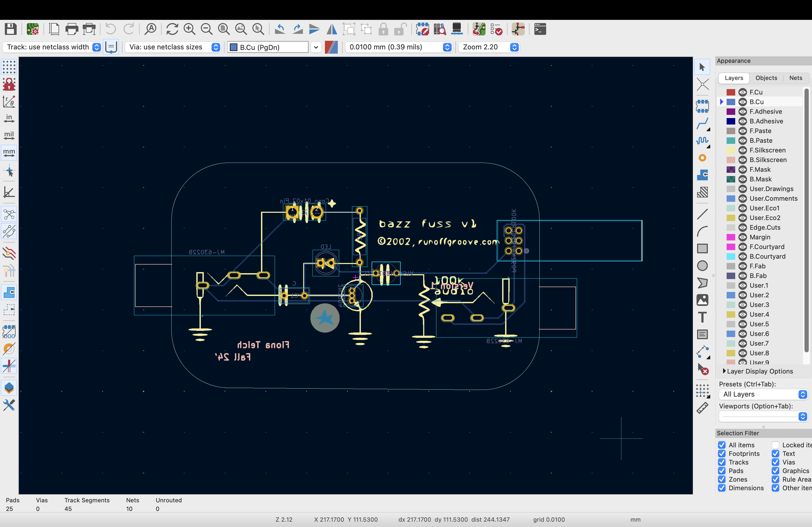Switch to Nets tab
812x527 pixels.
796,78
